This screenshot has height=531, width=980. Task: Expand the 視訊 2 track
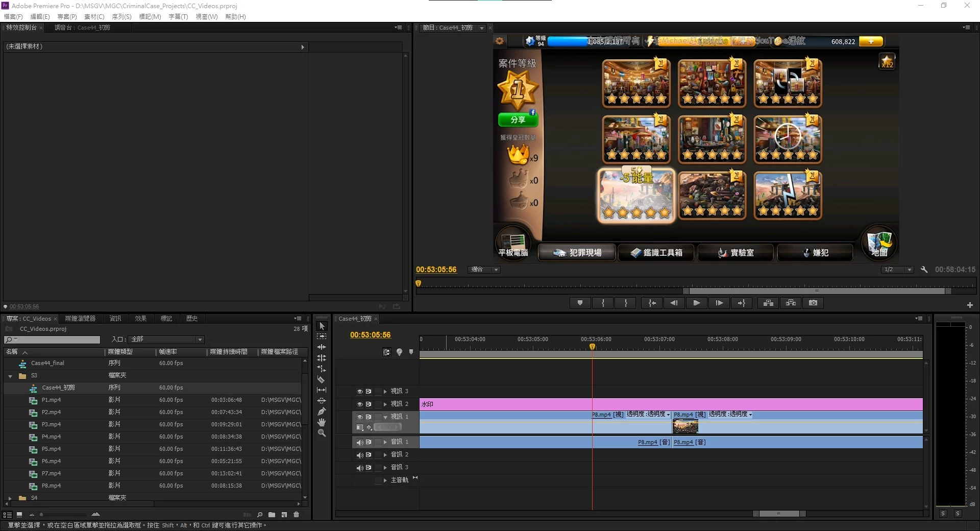point(385,404)
